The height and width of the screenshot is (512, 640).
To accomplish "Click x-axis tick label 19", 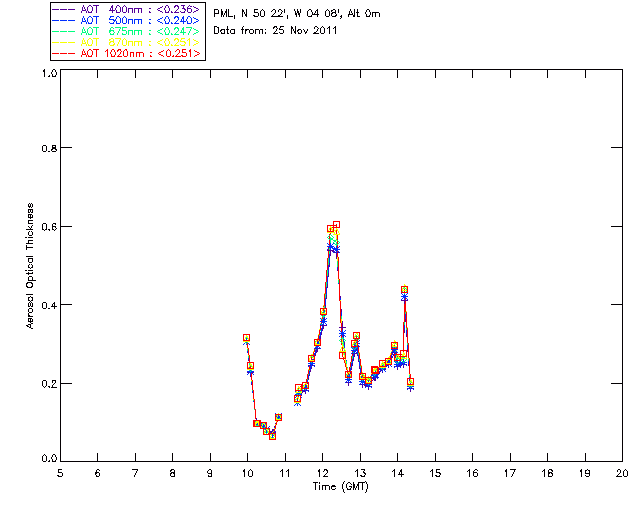I will tap(585, 474).
